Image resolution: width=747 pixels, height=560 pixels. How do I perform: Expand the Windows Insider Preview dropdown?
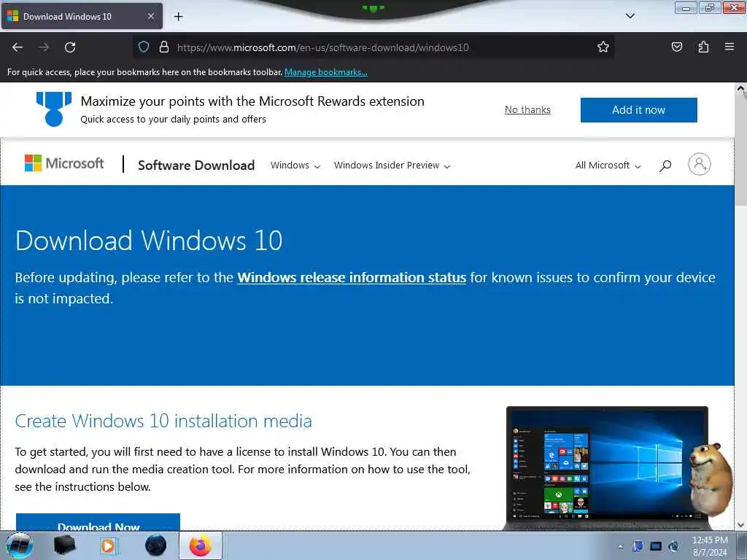(392, 166)
